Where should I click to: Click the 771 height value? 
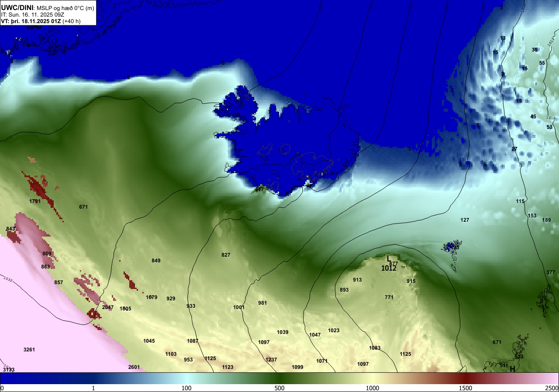pos(389,297)
